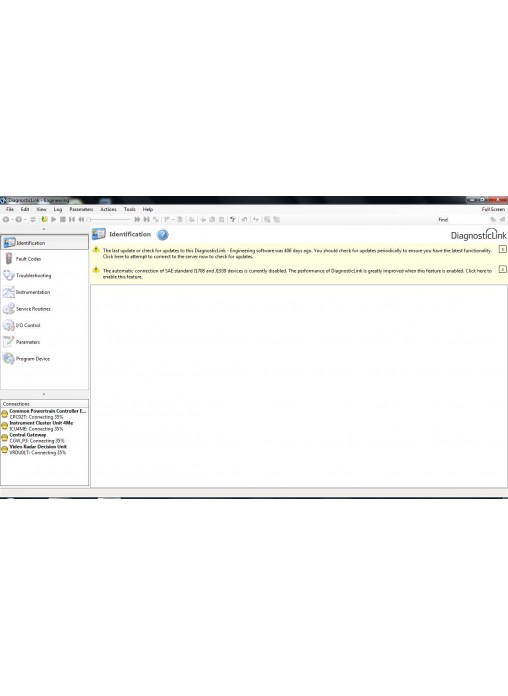Select the Program Device icon

point(8,359)
